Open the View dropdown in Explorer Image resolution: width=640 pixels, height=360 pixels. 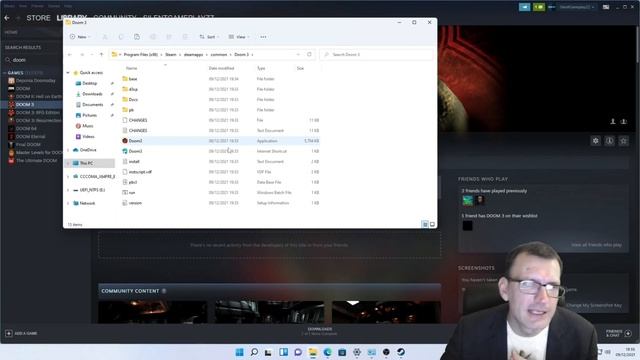coord(239,37)
